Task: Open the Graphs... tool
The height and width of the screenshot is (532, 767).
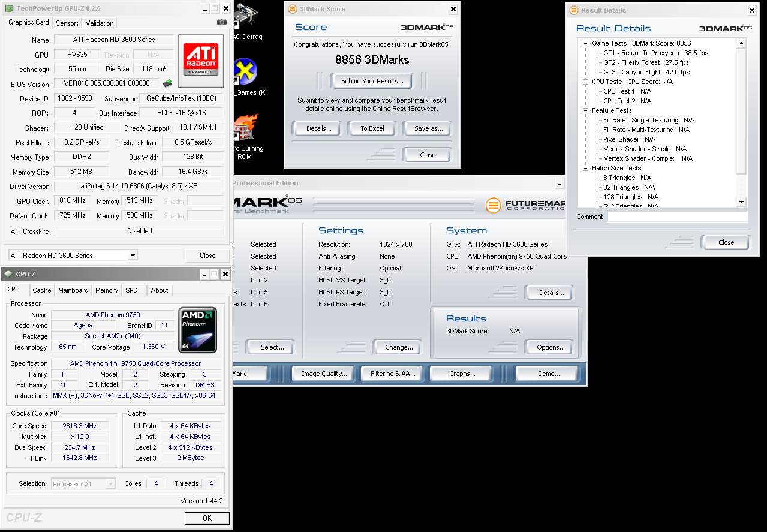Action: pyautogui.click(x=462, y=373)
